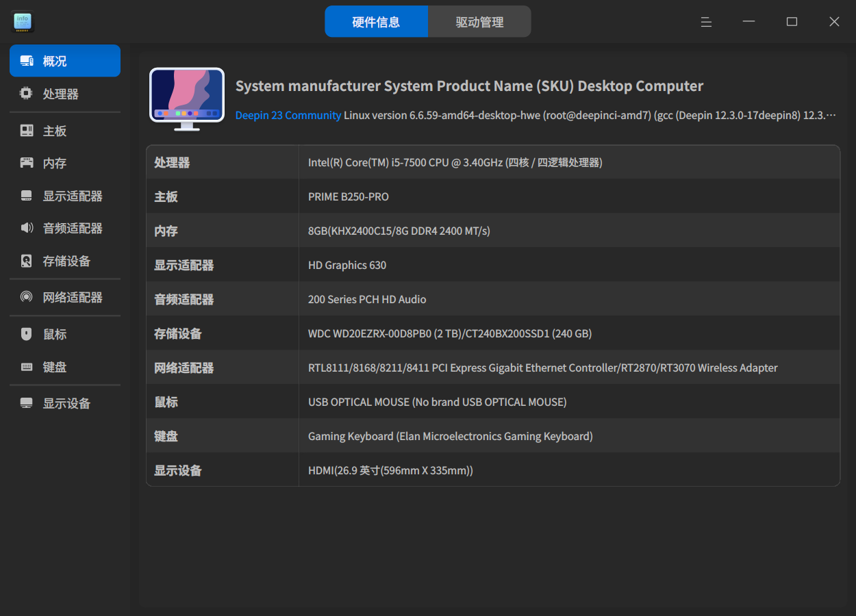Click the Device Manager app icon in title bar
This screenshot has width=856, height=616.
(x=23, y=22)
